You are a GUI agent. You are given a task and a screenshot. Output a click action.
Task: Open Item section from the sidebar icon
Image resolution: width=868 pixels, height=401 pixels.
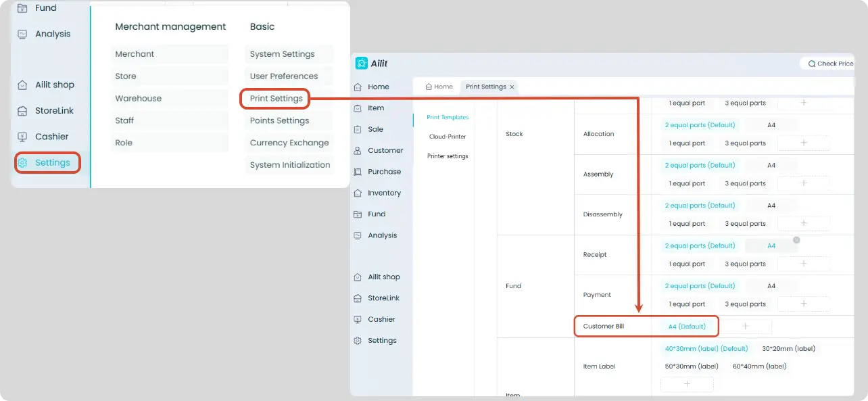point(358,108)
